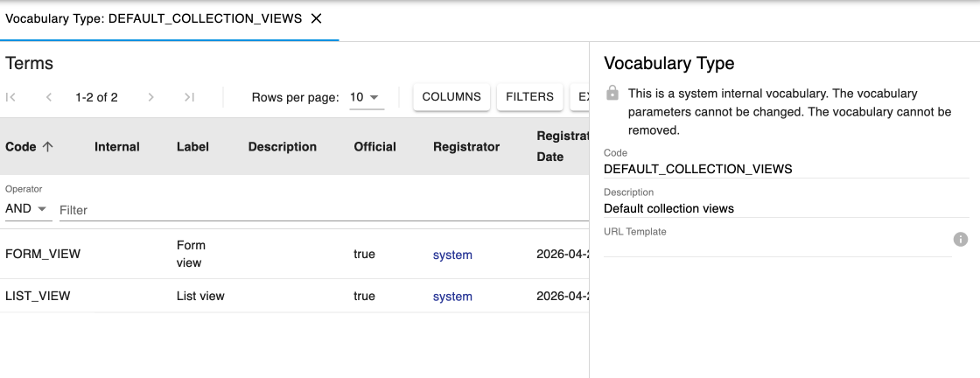Click registration date in FORM_VIEW row

click(x=563, y=255)
